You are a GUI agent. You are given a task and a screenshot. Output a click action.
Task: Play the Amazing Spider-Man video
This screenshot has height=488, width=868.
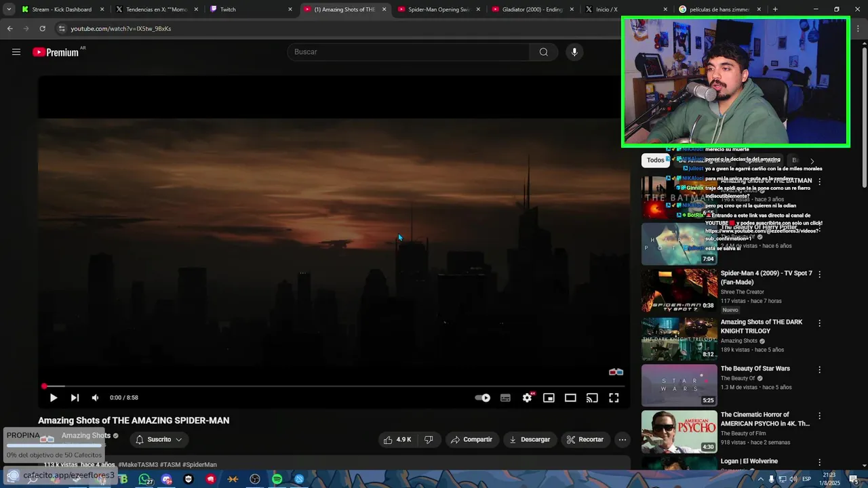[54, 398]
